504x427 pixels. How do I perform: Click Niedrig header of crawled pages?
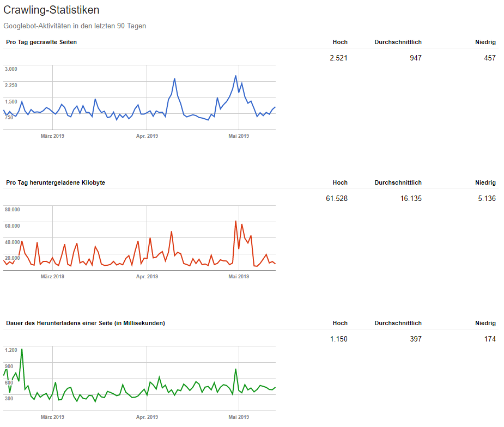tap(485, 42)
